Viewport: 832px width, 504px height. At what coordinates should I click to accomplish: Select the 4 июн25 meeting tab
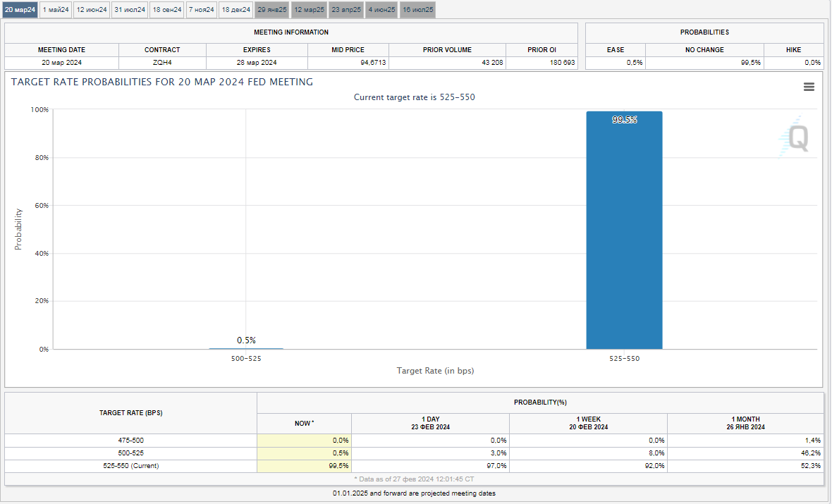381,10
